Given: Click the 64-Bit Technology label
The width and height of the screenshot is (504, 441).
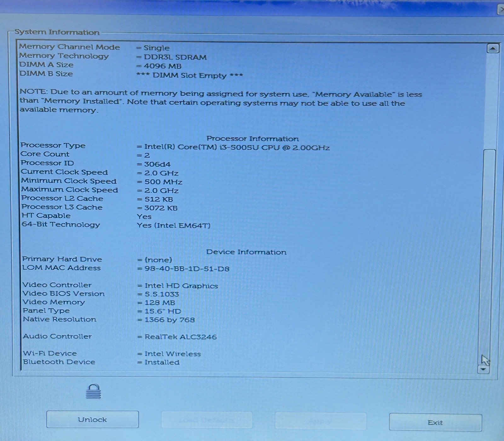Looking at the screenshot, I should point(61,225).
